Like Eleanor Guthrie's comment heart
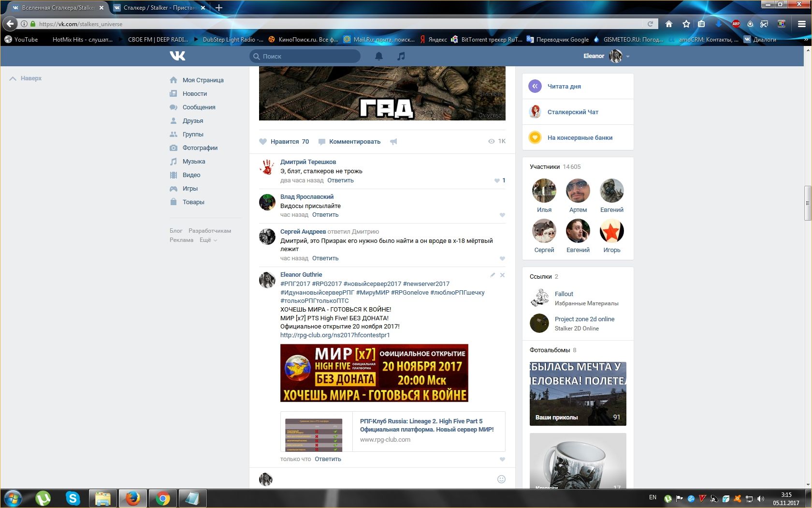 pos(502,459)
